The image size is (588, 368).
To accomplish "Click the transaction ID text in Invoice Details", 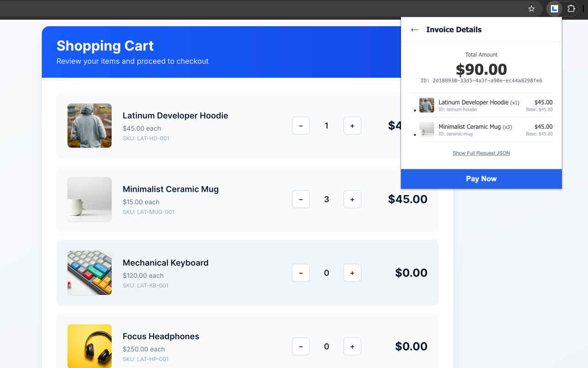I will pyautogui.click(x=481, y=80).
